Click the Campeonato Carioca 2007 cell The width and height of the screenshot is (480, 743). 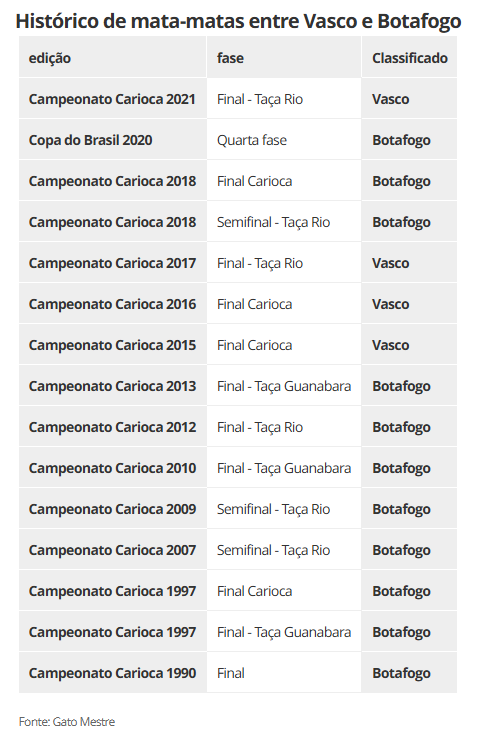(113, 550)
